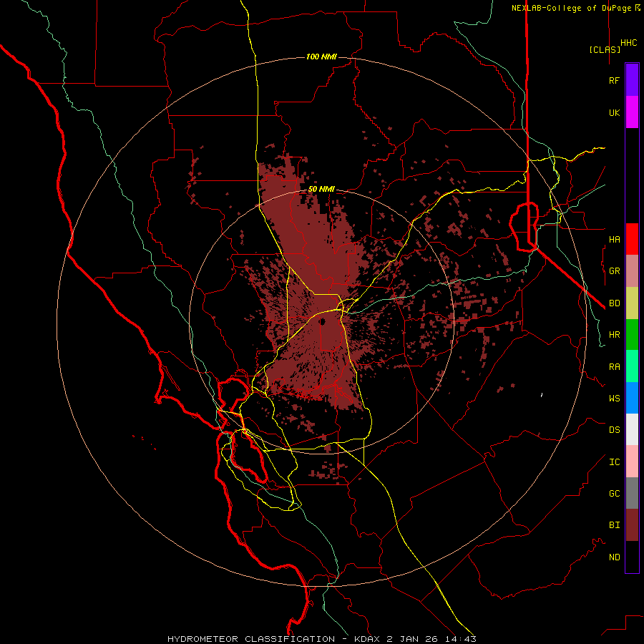Screen dimensions: 644x644
Task: Click the 'HR' legend label
Action: tap(614, 335)
